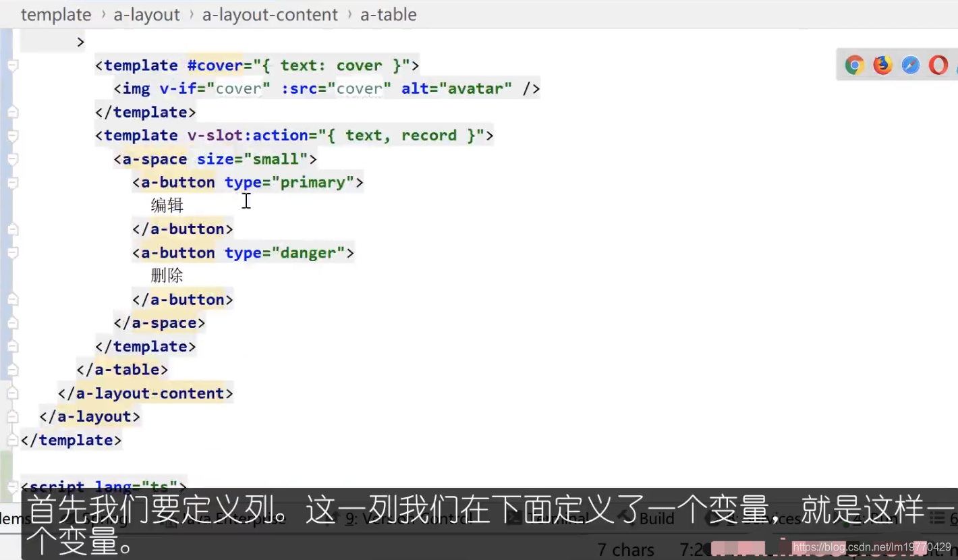Click the size="small" attribute

click(252, 159)
